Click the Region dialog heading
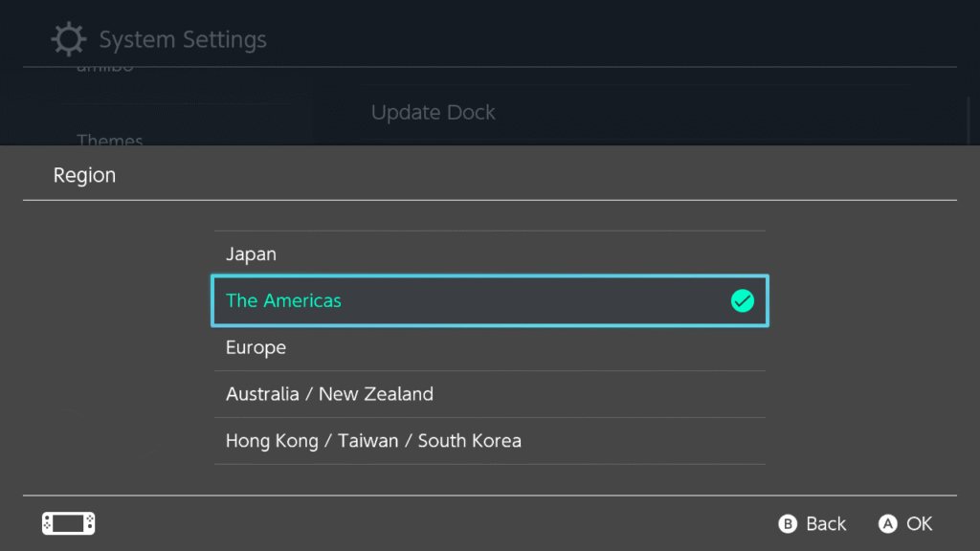Viewport: 980px width, 551px height. [x=84, y=176]
